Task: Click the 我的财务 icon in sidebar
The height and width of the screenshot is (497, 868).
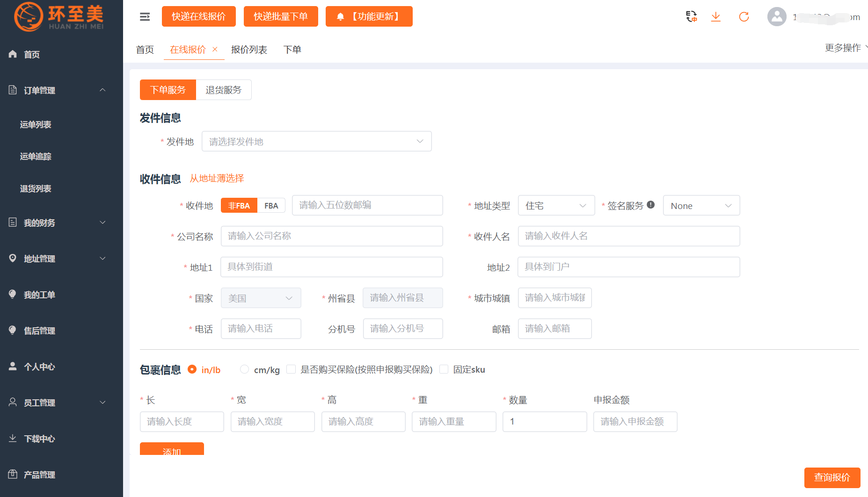Action: point(13,223)
